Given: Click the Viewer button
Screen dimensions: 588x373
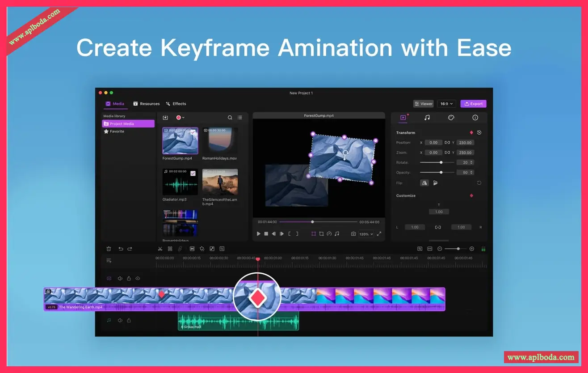Looking at the screenshot, I should pyautogui.click(x=423, y=104).
